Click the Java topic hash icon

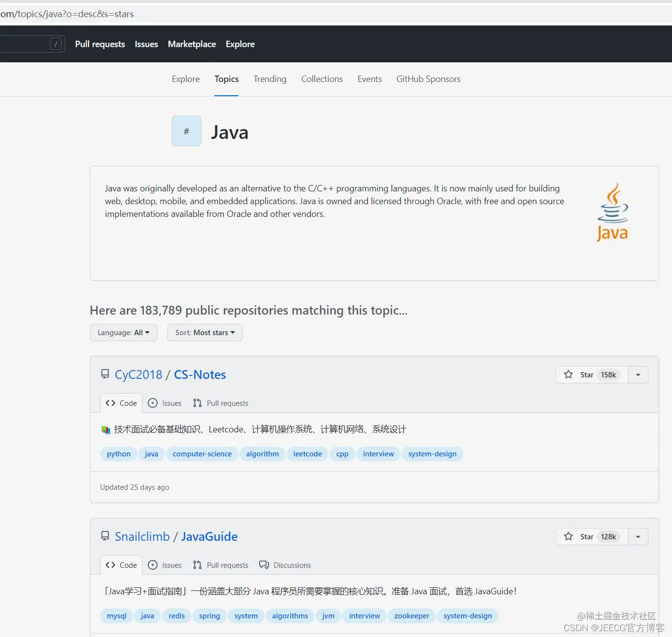point(186,131)
